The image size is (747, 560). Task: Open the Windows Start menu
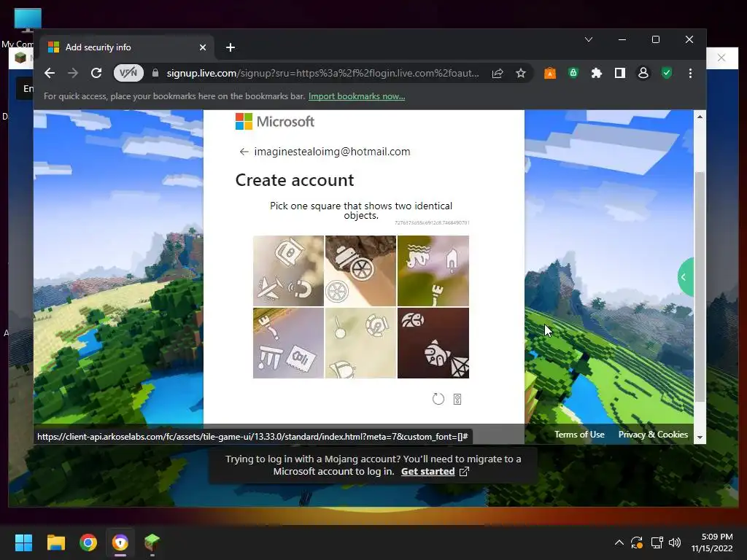pos(23,542)
